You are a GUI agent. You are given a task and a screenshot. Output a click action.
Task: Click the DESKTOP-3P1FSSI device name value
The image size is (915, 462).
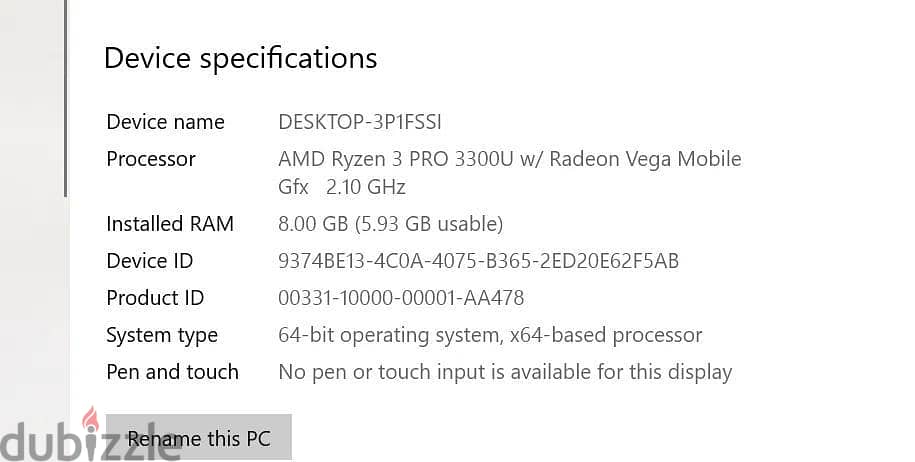pos(359,122)
